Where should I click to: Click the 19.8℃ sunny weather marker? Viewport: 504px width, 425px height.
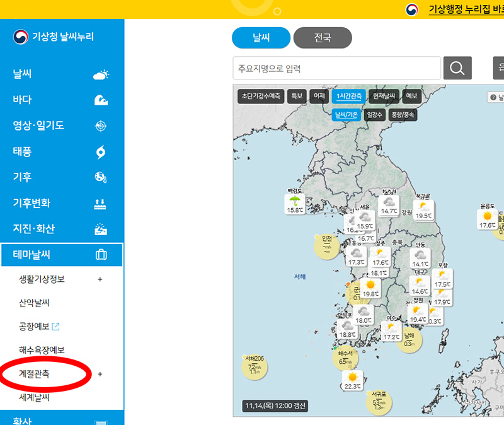(x=370, y=288)
